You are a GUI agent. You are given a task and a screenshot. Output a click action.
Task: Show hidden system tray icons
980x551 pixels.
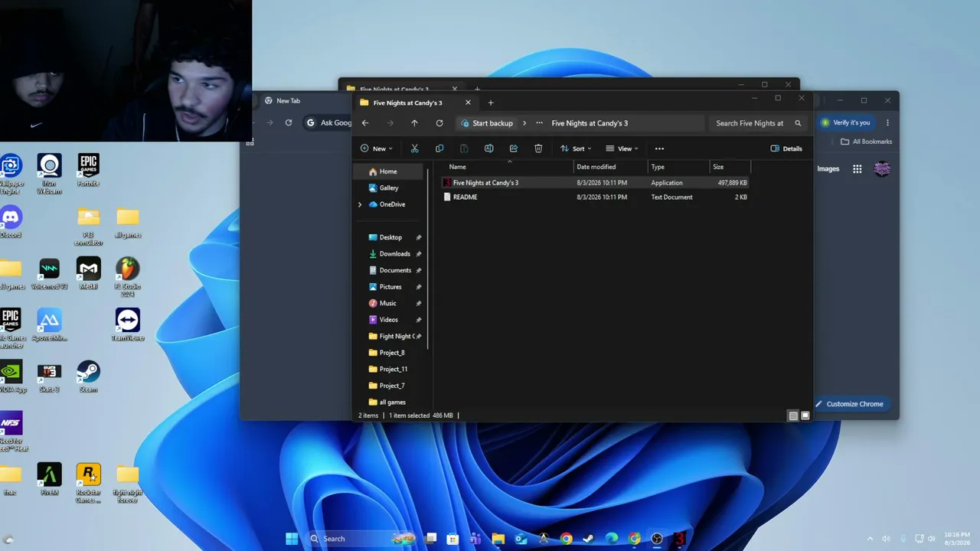(x=870, y=539)
